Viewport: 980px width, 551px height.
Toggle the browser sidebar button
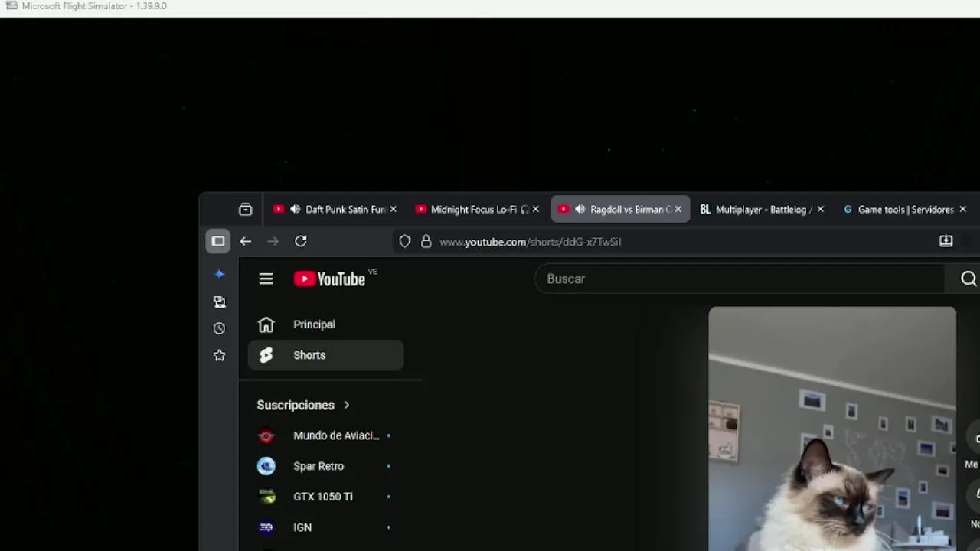pos(218,241)
